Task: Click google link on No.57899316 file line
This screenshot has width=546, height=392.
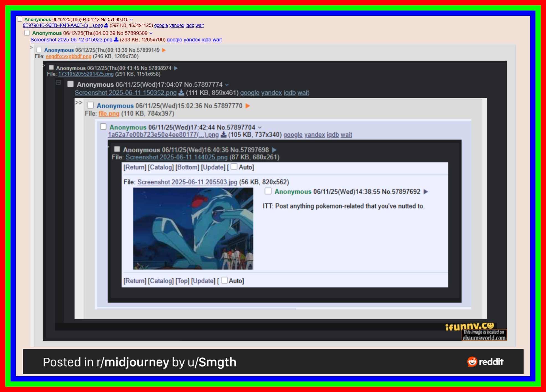Action: [x=161, y=25]
